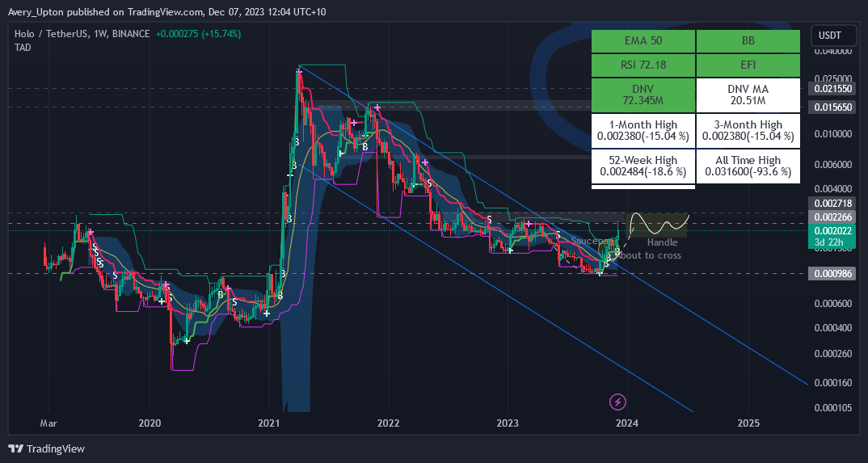Click the 0.015650 price label
The height and width of the screenshot is (463, 868).
point(832,107)
